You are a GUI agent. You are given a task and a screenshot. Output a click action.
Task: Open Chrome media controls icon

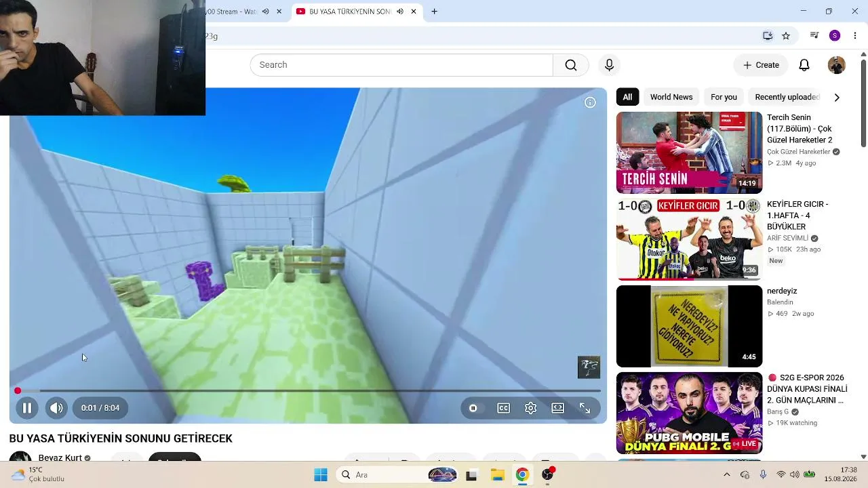[x=814, y=36]
